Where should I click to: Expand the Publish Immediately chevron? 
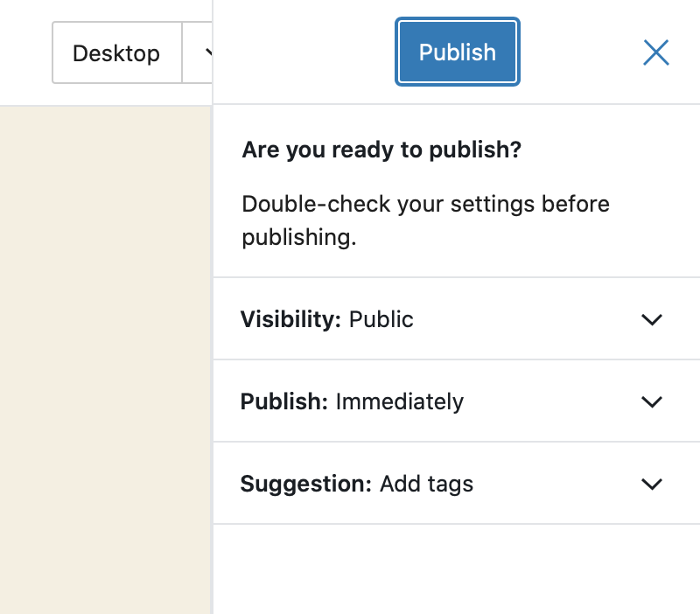pyautogui.click(x=651, y=401)
